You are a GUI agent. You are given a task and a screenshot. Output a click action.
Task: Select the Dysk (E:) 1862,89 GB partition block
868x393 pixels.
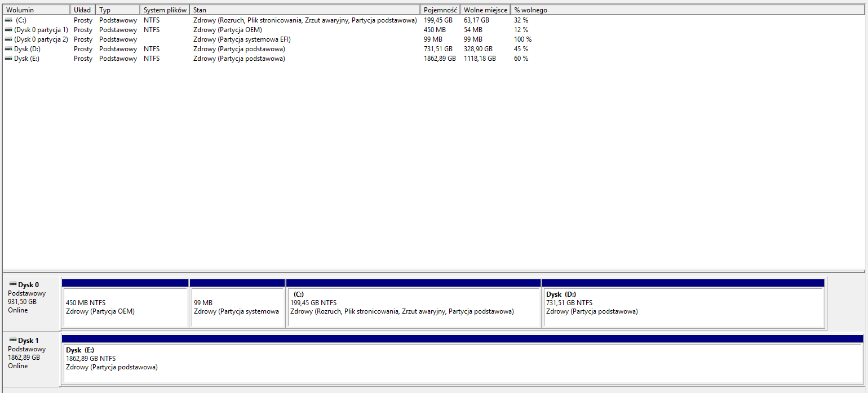(x=462, y=363)
